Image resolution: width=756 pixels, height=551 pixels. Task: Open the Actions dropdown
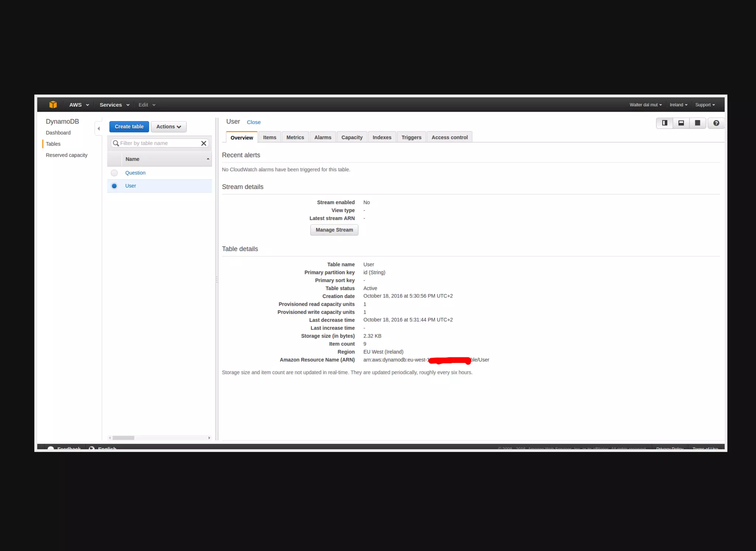(x=168, y=127)
